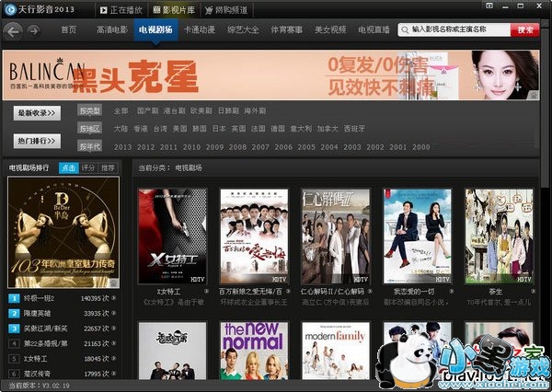The width and height of the screenshot is (552, 392).
Task: Filter by year 2006
Action: pyautogui.click(x=283, y=147)
